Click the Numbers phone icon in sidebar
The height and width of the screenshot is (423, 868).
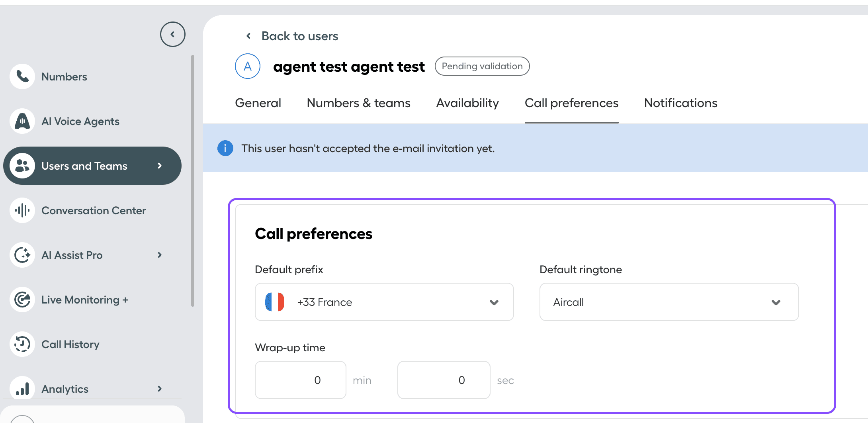(x=22, y=76)
